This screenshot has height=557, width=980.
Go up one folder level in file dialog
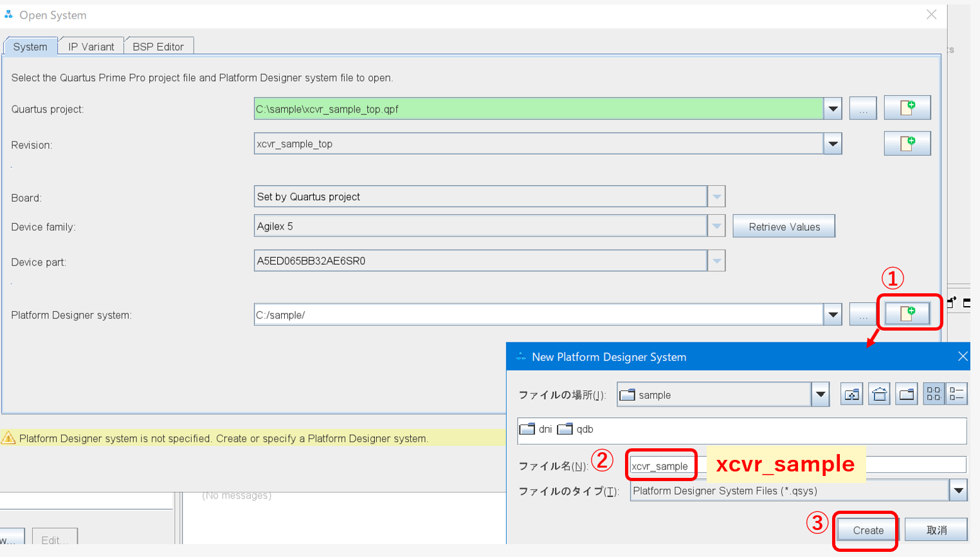tap(851, 394)
